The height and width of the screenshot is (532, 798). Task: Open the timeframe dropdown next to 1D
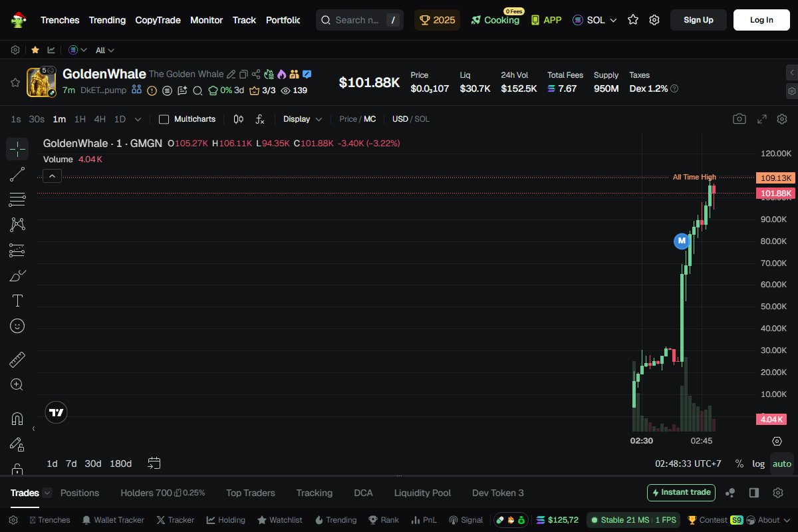[138, 119]
